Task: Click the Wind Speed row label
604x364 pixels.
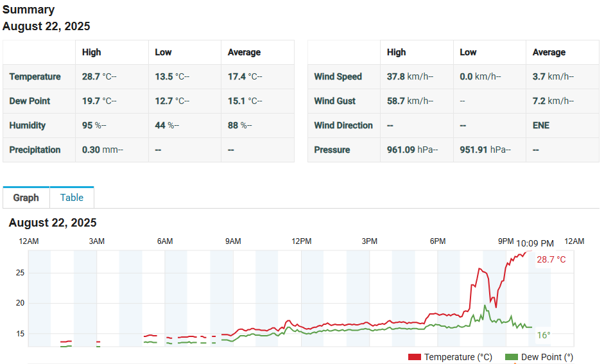Action: (338, 76)
